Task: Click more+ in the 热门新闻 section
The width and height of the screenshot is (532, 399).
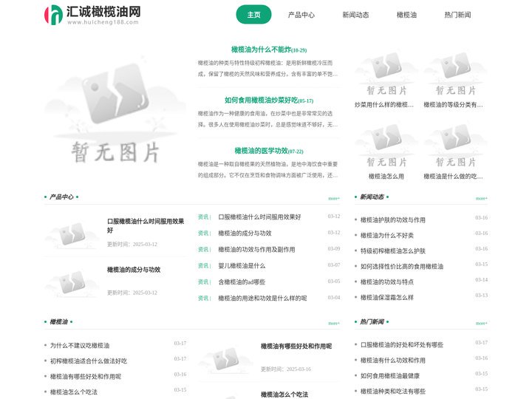Action: click(x=482, y=324)
